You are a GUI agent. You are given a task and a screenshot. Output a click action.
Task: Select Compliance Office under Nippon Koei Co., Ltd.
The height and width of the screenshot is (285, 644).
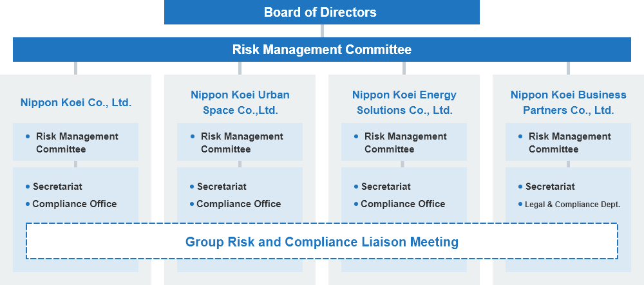74,204
